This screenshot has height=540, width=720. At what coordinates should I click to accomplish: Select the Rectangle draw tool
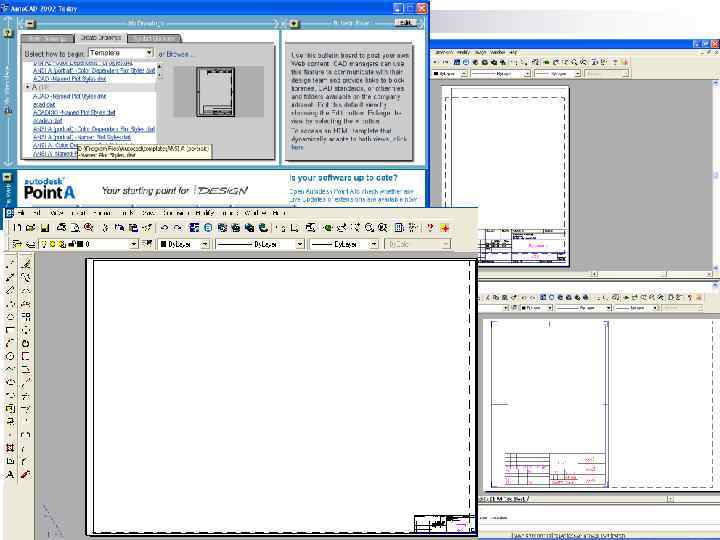click(x=10, y=330)
